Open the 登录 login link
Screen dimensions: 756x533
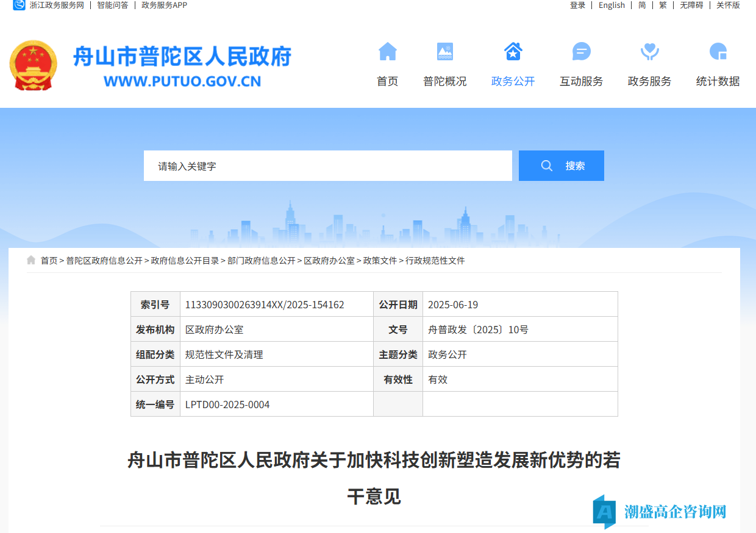577,5
